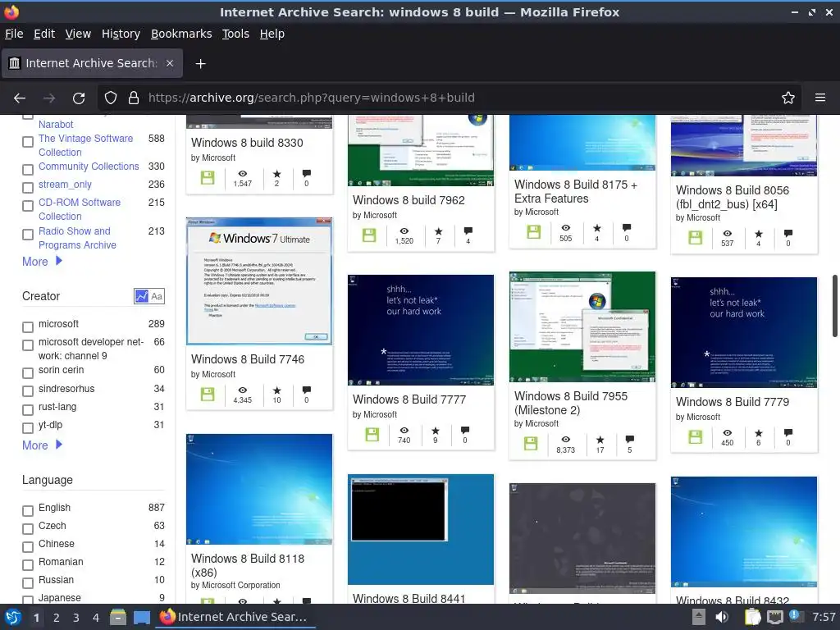
Task: Click software icon on Windows 8 build 8330 card
Action: point(208,178)
